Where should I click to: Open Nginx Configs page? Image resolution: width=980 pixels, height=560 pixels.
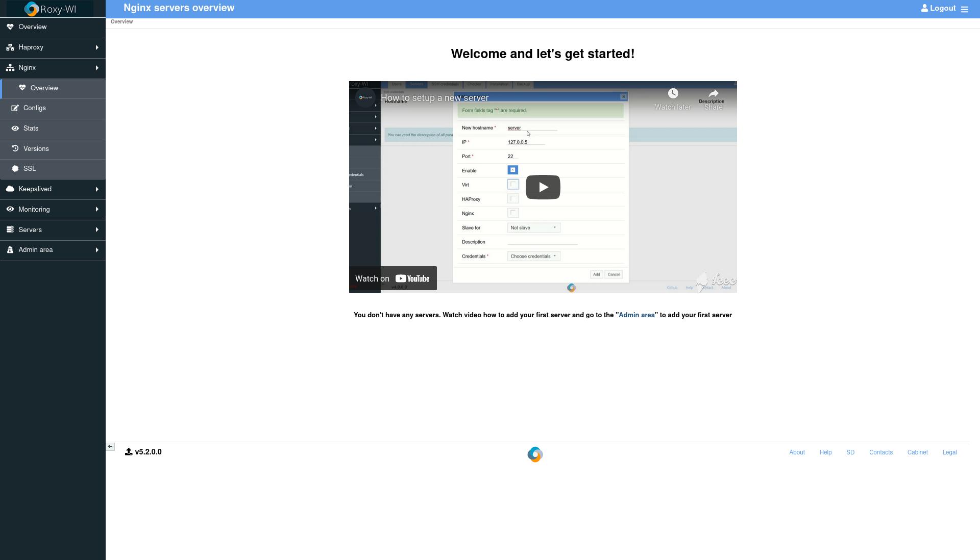[x=53, y=108]
